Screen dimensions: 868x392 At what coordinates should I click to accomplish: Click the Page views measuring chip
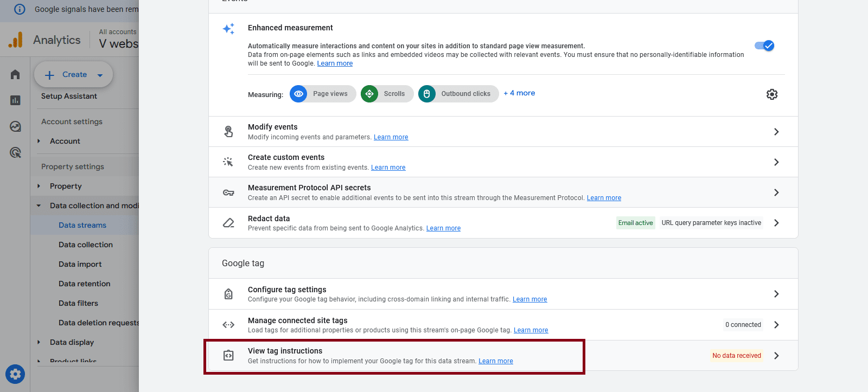coord(323,94)
